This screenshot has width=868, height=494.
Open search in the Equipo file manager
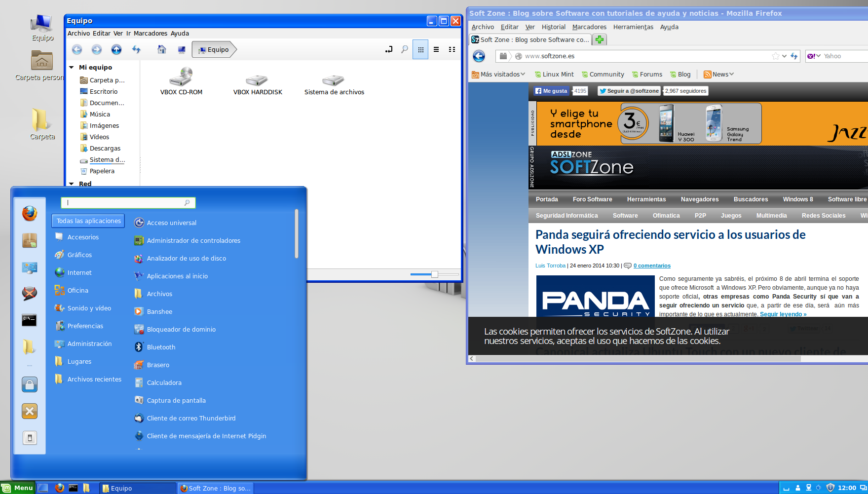(405, 49)
